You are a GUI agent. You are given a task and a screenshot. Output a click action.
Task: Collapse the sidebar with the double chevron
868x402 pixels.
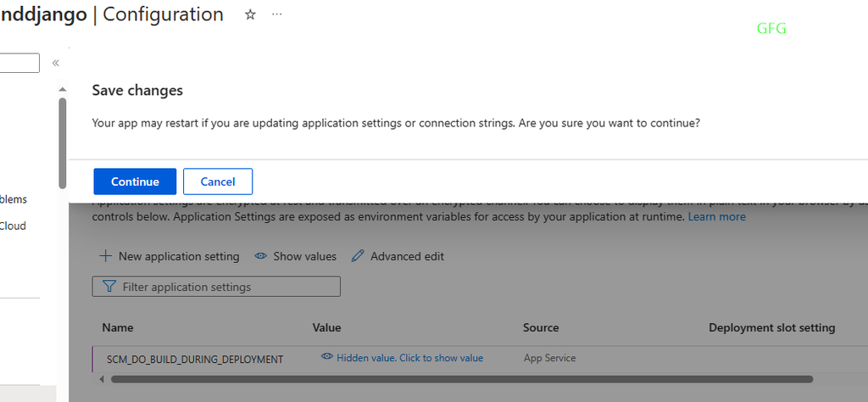point(55,63)
